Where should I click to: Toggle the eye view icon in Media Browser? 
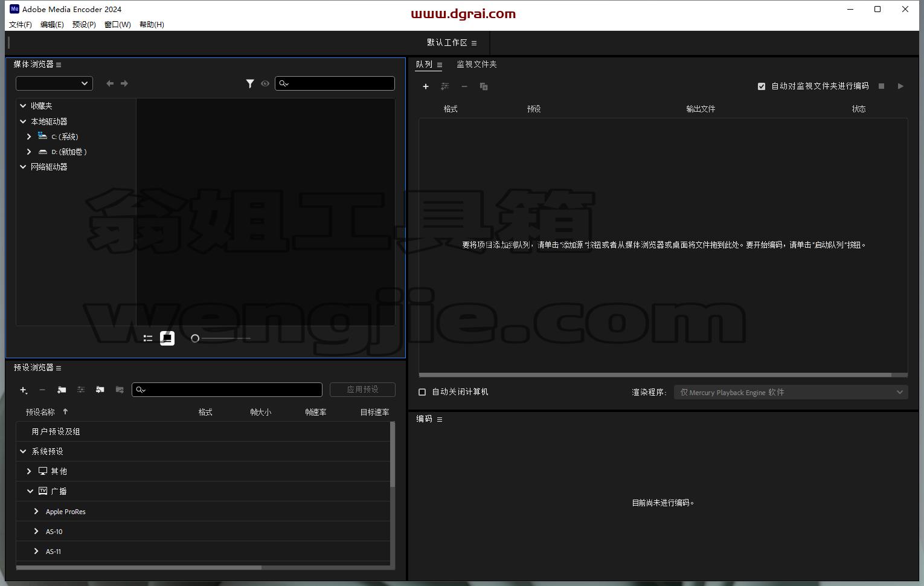pos(265,83)
